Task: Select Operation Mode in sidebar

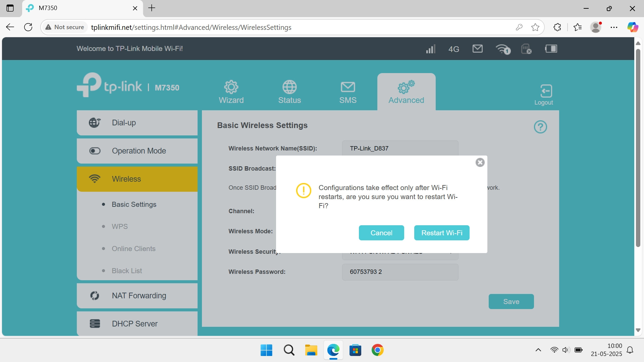Action: click(137, 151)
